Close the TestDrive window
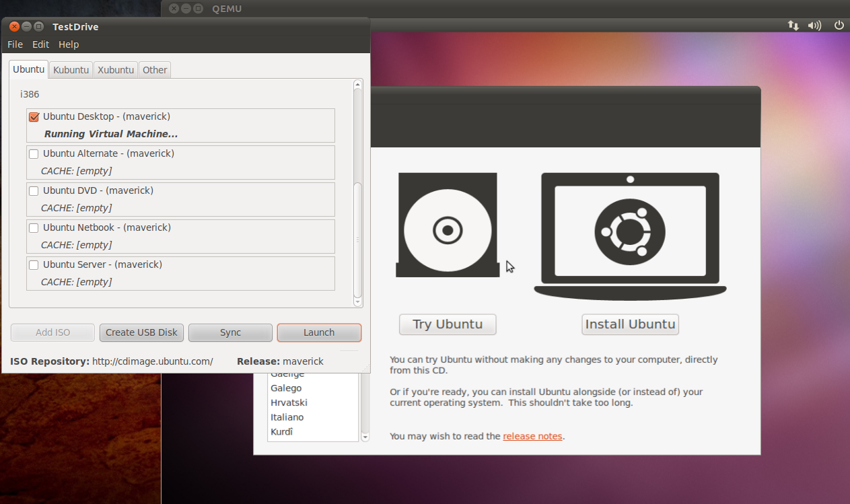This screenshot has width=850, height=504. (x=15, y=27)
